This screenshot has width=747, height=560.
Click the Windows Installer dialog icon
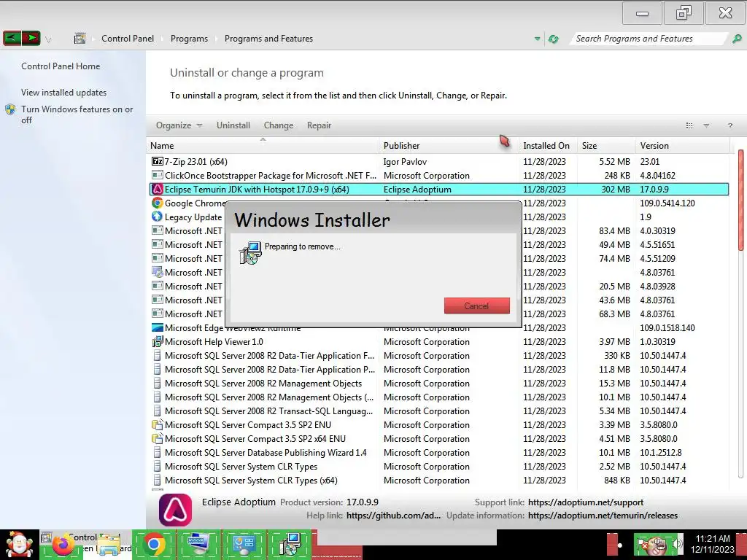tap(251, 252)
